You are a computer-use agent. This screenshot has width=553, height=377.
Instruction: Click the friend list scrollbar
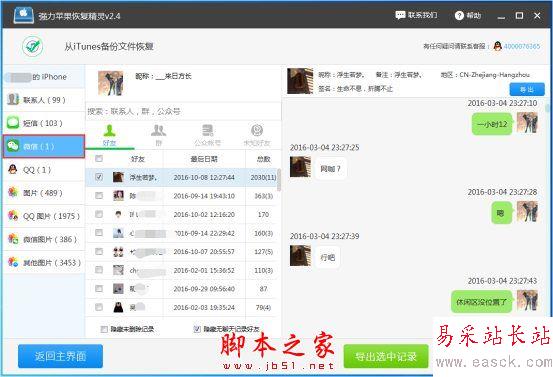click(279, 180)
